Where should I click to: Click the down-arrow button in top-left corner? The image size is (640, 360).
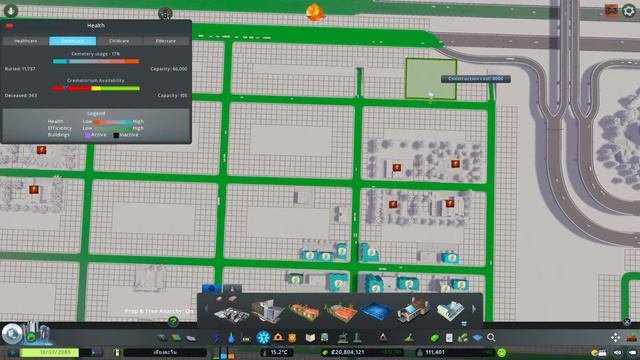pos(11,11)
